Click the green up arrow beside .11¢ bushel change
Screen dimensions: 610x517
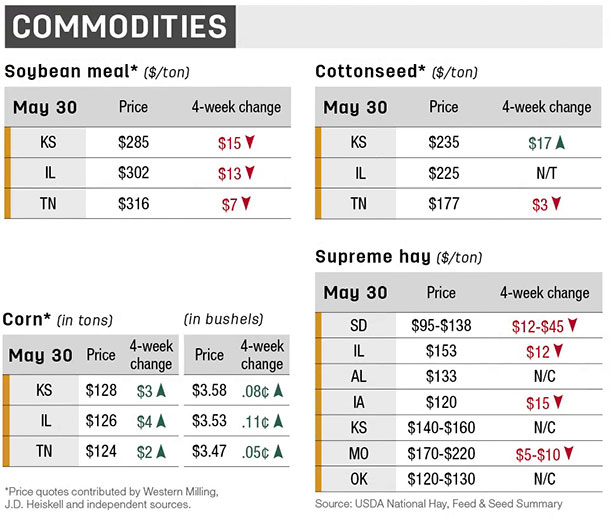tap(278, 421)
